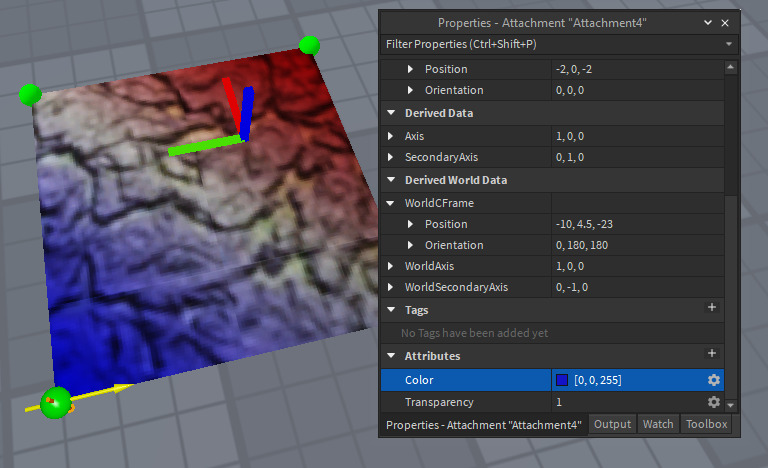The width and height of the screenshot is (768, 468).
Task: Collapse the Tags section
Action: click(391, 310)
